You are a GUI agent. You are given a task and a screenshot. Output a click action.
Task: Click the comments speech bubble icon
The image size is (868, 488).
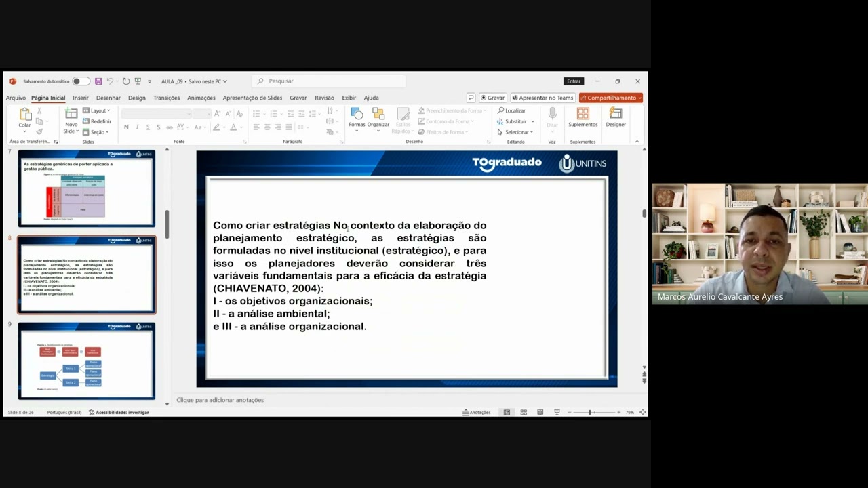coord(471,98)
